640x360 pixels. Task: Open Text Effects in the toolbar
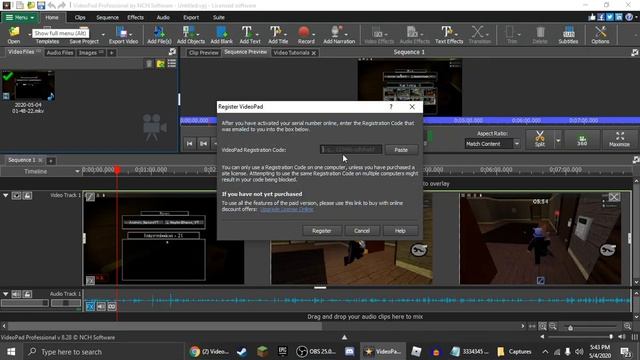pos(449,34)
